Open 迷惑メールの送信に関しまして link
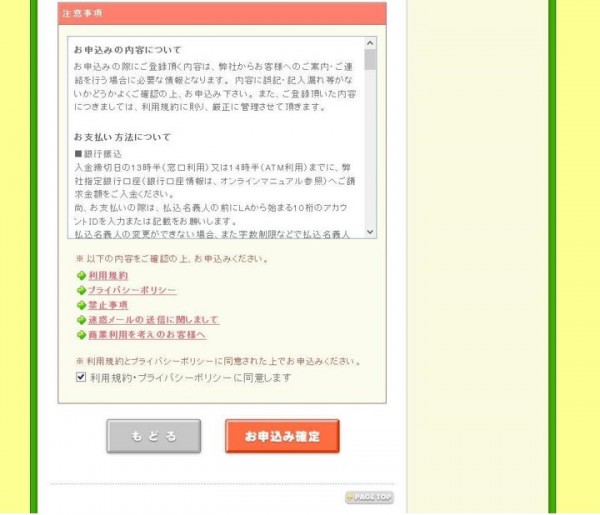 (154, 320)
